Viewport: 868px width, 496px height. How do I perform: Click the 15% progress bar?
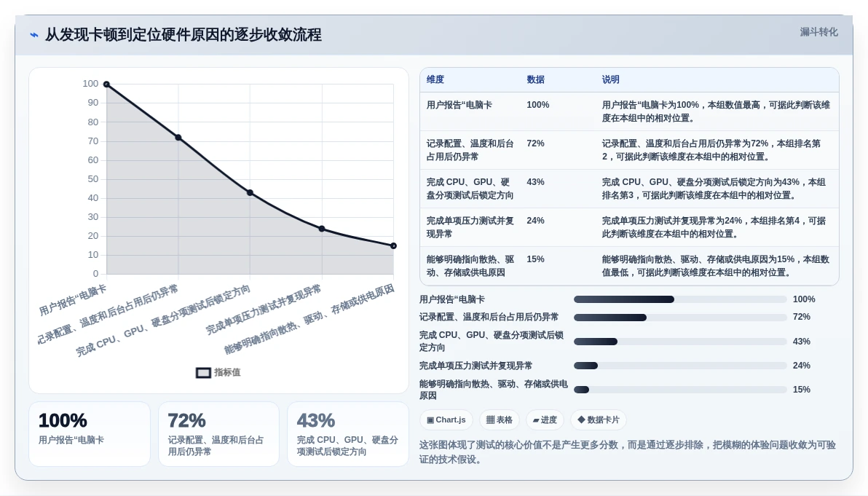[x=680, y=390]
